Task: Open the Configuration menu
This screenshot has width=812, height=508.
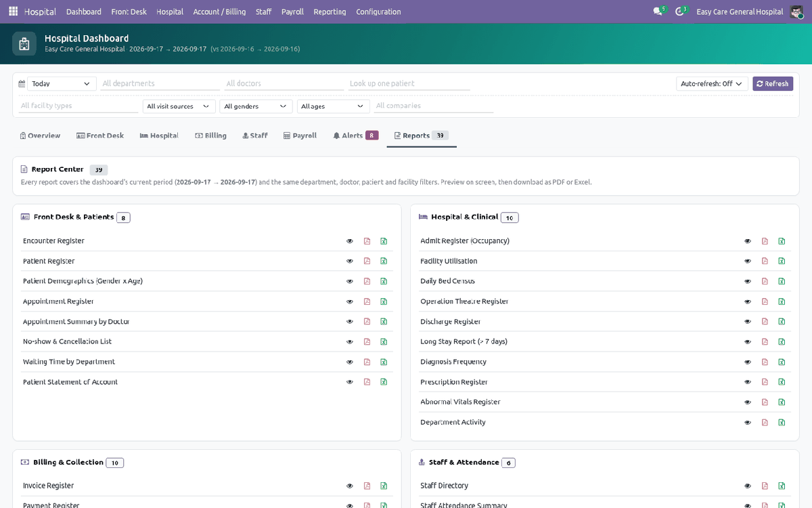Action: click(x=378, y=12)
